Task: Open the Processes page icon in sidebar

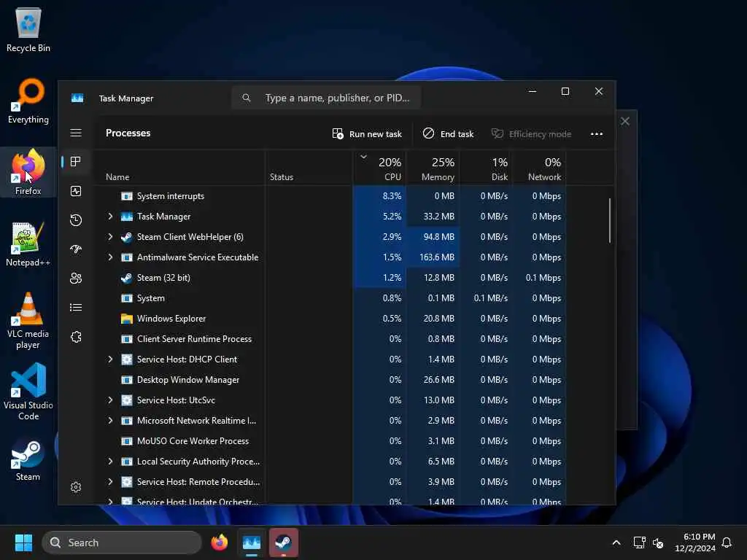Action: click(75, 162)
